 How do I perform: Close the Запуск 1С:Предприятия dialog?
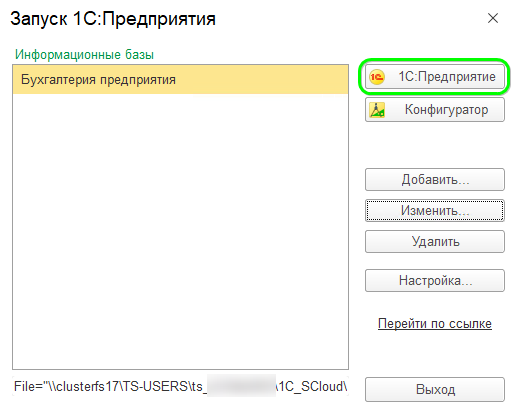(x=493, y=18)
